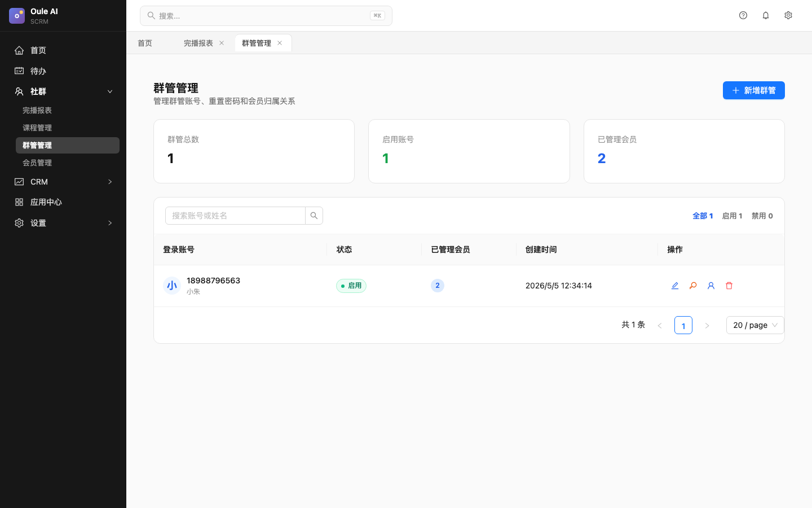This screenshot has height=508, width=812.
Task: Click the next page arrow
Action: 707,325
